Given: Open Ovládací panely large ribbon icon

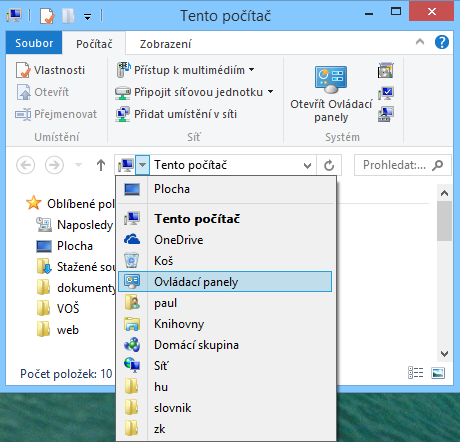Looking at the screenshot, I should pyautogui.click(x=331, y=80).
